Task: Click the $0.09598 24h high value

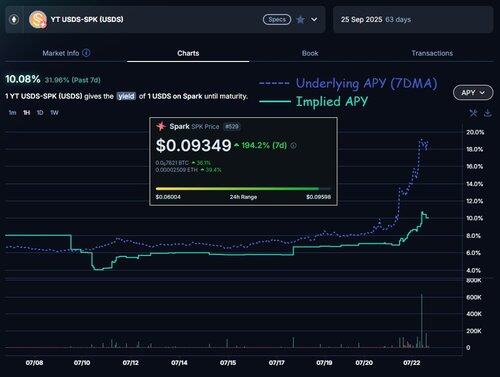Action: pyautogui.click(x=318, y=197)
